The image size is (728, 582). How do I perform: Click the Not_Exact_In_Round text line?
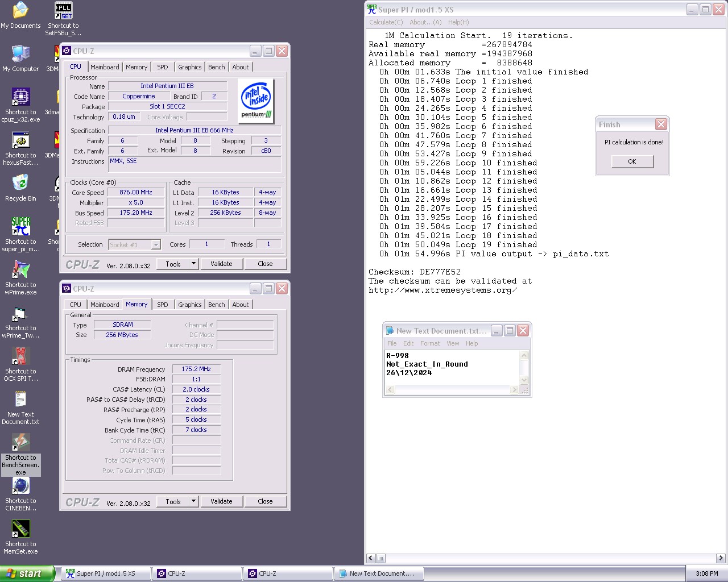click(427, 364)
